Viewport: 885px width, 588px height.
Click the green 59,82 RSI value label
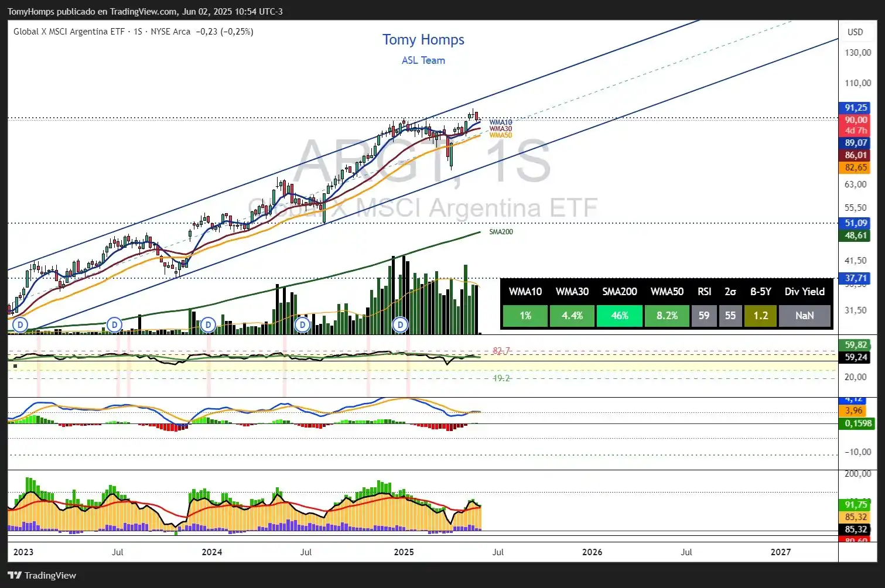855,345
